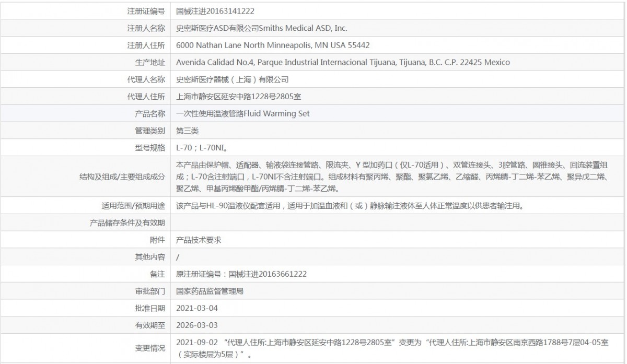Select registrant name Smiths Medical ASD, Inc.
Image resolution: width=627 pixels, height=364 pixels.
(303, 28)
